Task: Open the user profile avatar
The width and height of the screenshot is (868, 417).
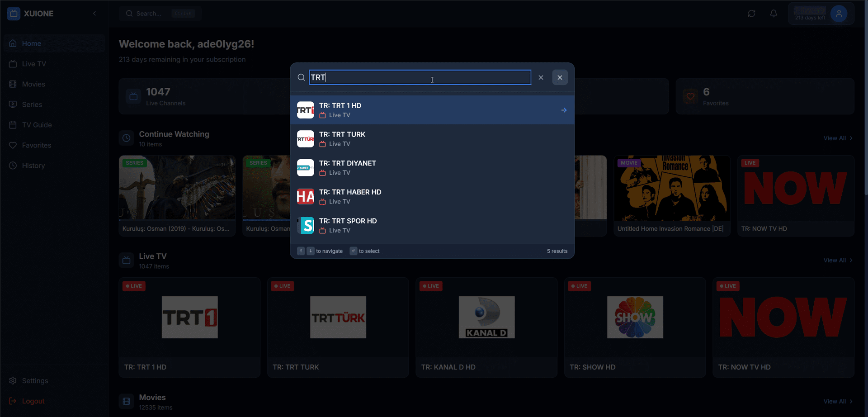Action: [x=839, y=14]
